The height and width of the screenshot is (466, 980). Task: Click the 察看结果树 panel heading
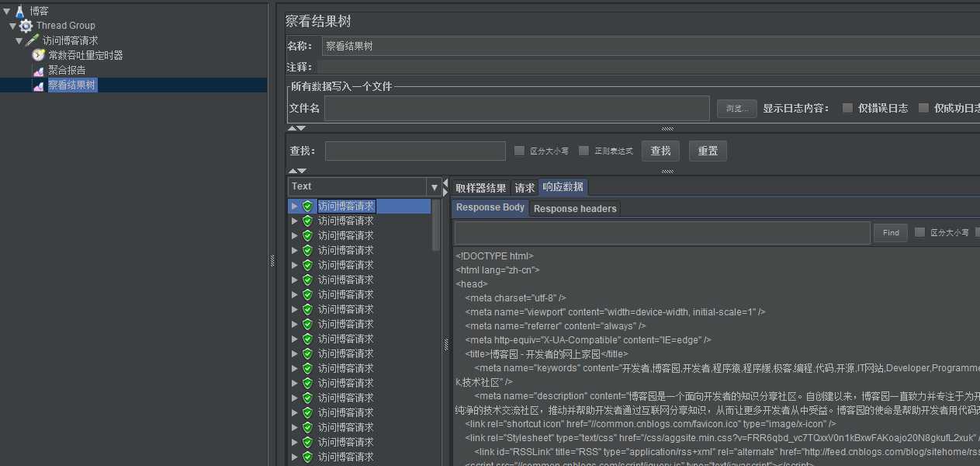(318, 21)
